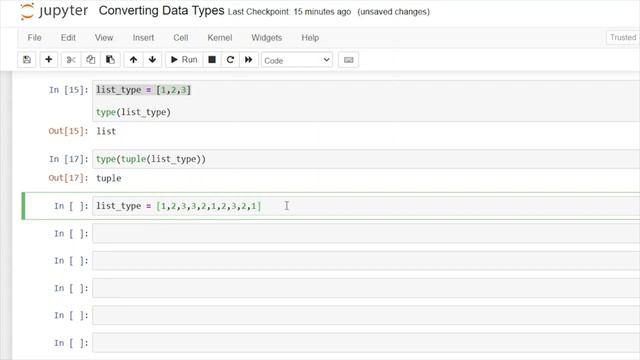Open the Edit menu
640x360 pixels.
pos(68,38)
